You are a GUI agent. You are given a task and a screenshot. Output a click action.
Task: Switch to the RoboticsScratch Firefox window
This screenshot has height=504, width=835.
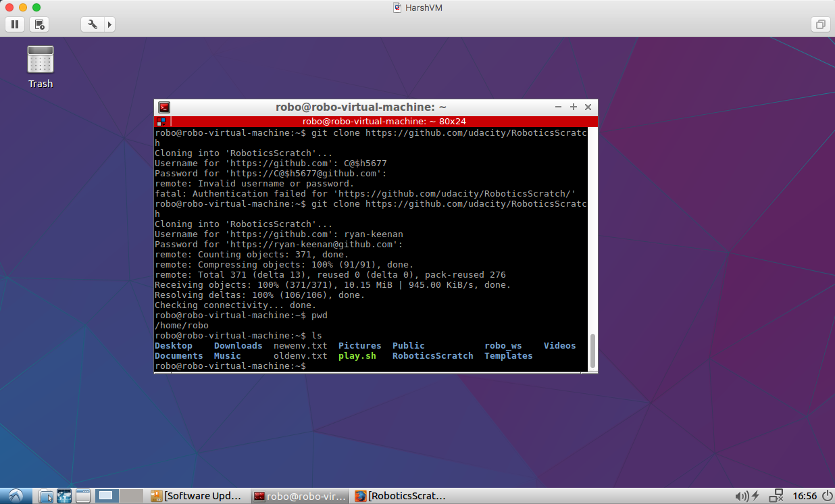tap(401, 496)
